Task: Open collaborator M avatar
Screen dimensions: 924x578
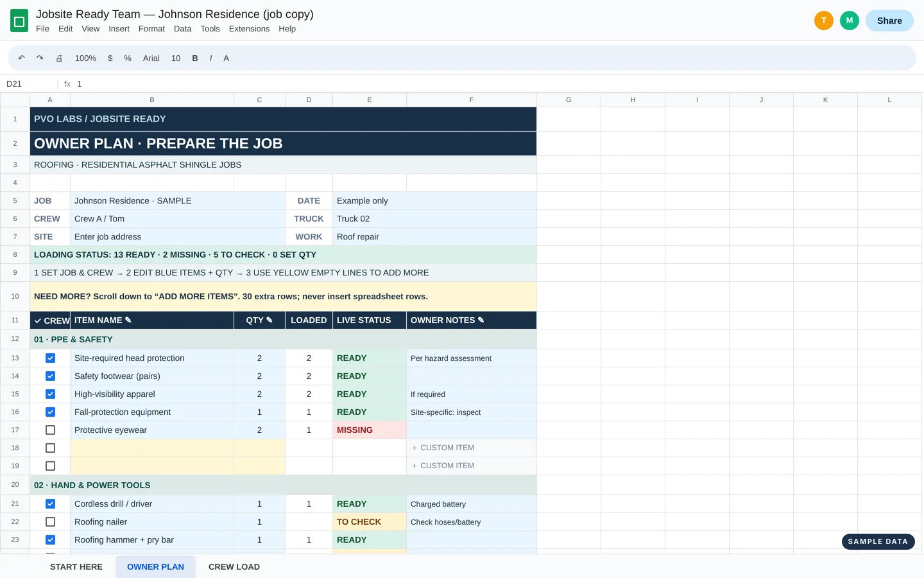Action: pyautogui.click(x=850, y=21)
